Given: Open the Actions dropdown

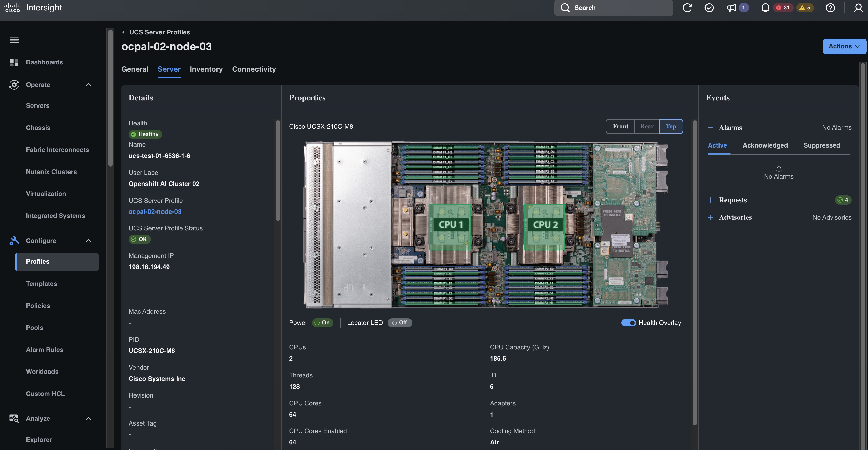Looking at the screenshot, I should (844, 47).
